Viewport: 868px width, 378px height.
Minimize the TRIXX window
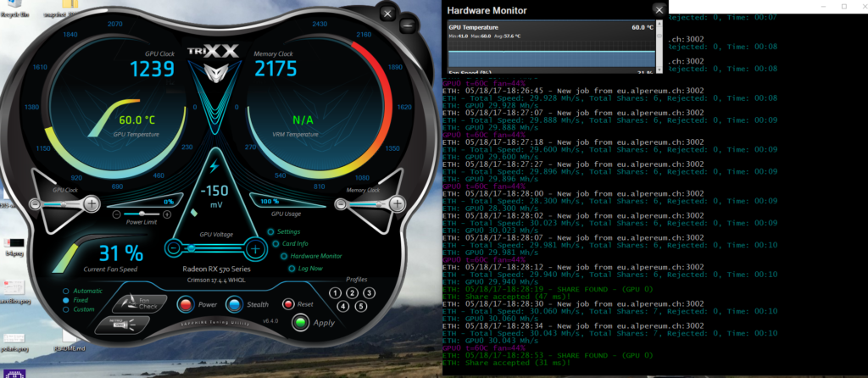click(408, 25)
